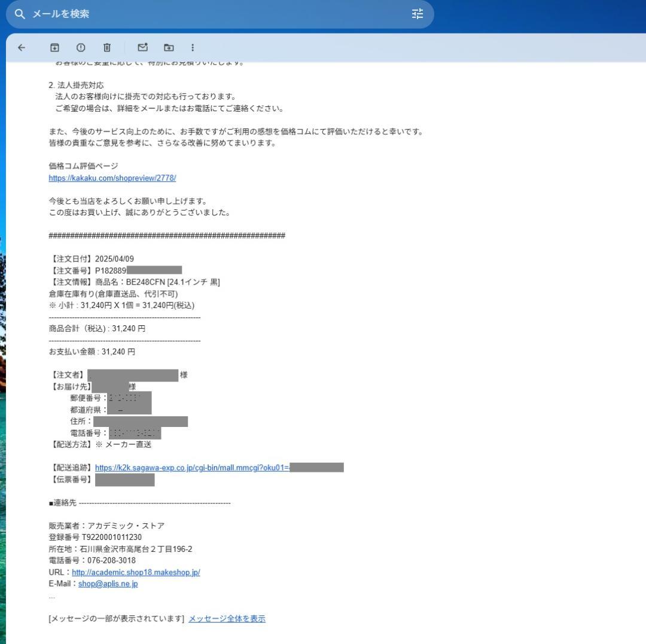Screen dimensions: 646x644
Task: Report this email as spam
Action: click(x=81, y=47)
